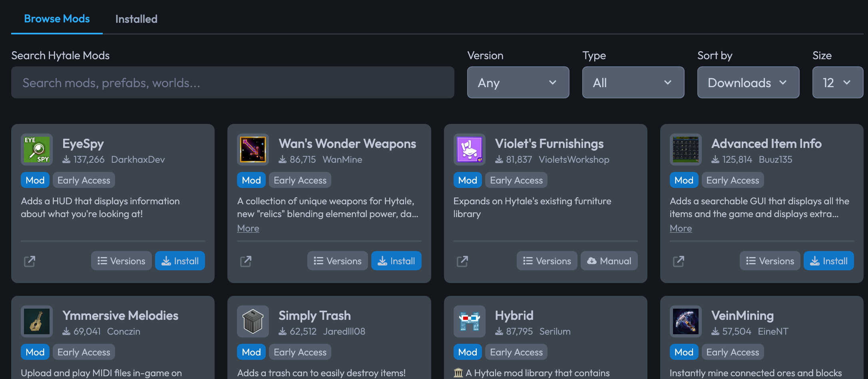
Task: Click the EyeSpy mod thumbnail
Action: (37, 150)
